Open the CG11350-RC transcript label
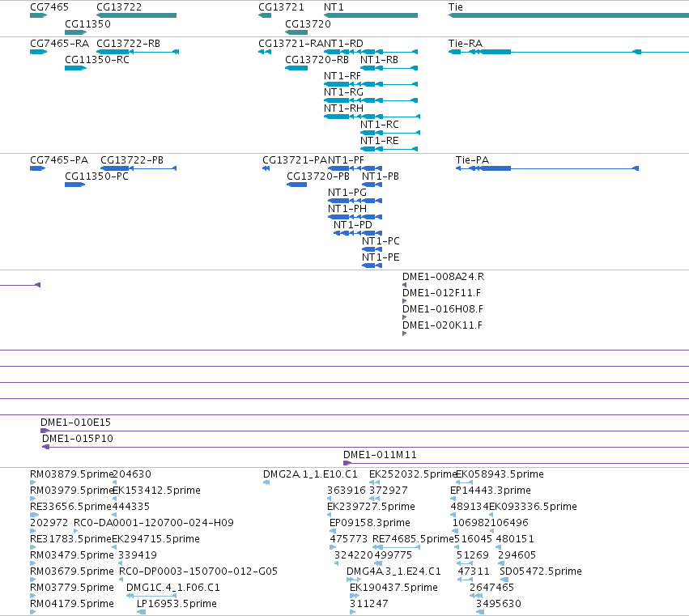 tap(97, 60)
